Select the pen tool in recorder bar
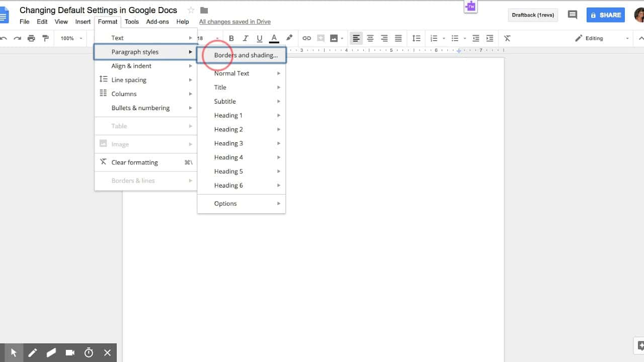Screen dimensions: 644x362 point(33,352)
